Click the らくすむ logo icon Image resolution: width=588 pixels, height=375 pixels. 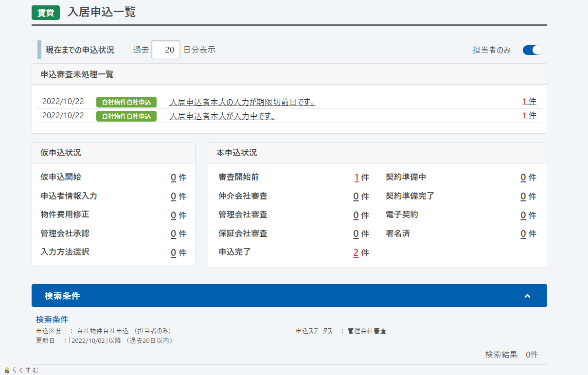(x=7, y=370)
